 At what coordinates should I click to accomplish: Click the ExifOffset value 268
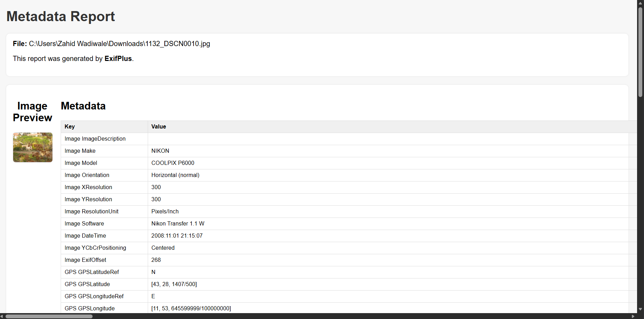click(156, 260)
